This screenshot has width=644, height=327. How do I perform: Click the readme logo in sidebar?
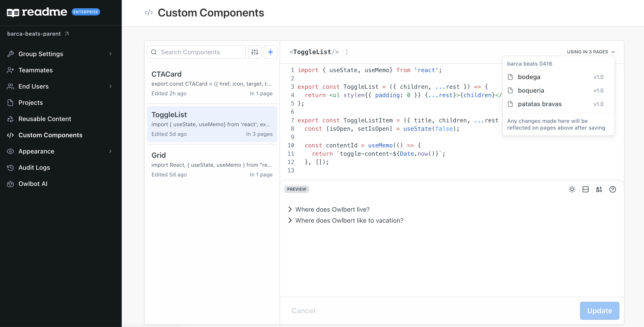(x=37, y=12)
